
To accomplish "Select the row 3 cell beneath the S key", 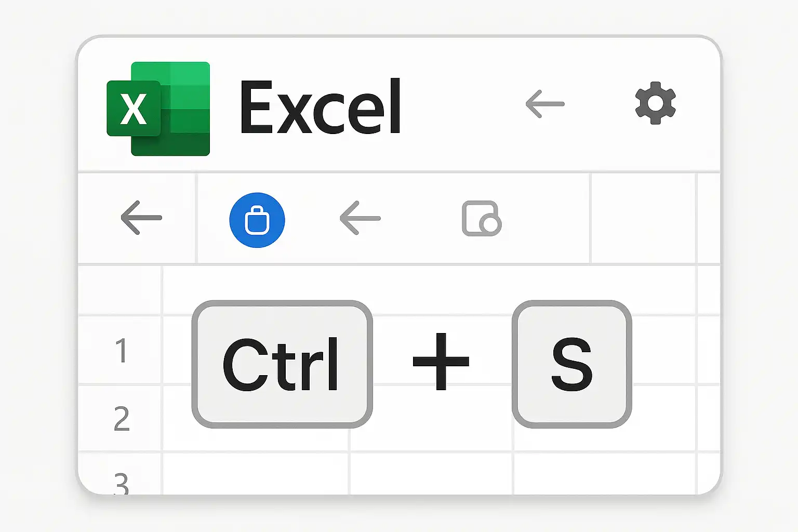I will tap(605, 474).
